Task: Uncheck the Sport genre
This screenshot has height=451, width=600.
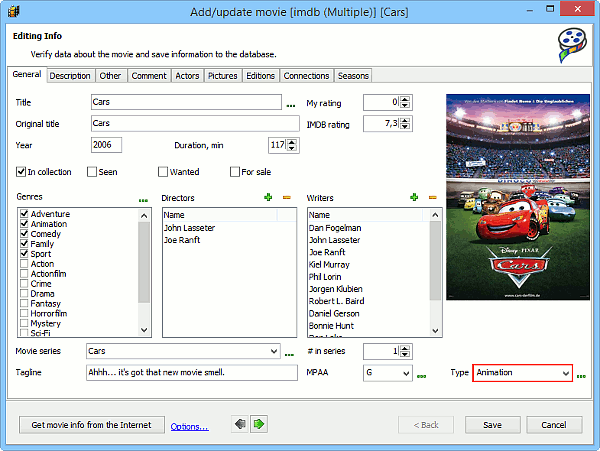Action: point(24,253)
